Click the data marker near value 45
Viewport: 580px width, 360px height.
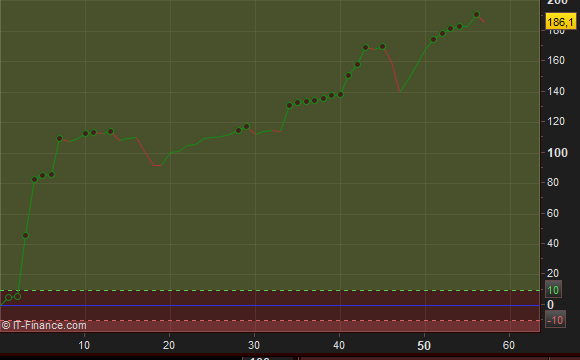(x=26, y=235)
